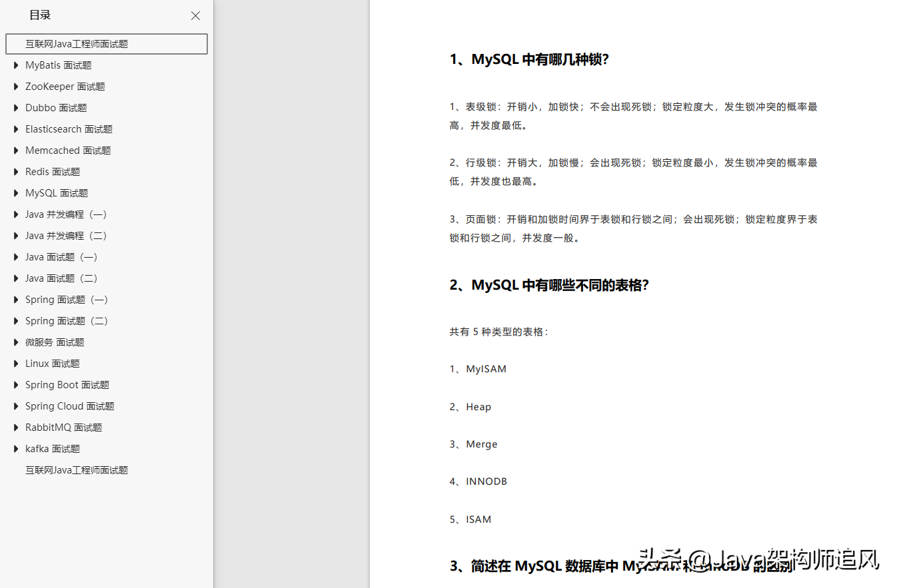Close the 目录 outline panel
The width and height of the screenshot is (897, 588).
(x=195, y=15)
